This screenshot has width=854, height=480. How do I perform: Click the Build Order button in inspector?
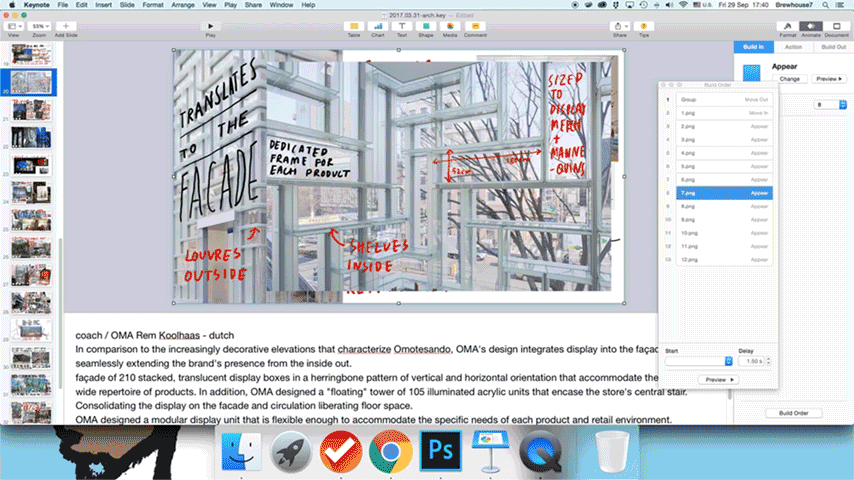(x=793, y=413)
